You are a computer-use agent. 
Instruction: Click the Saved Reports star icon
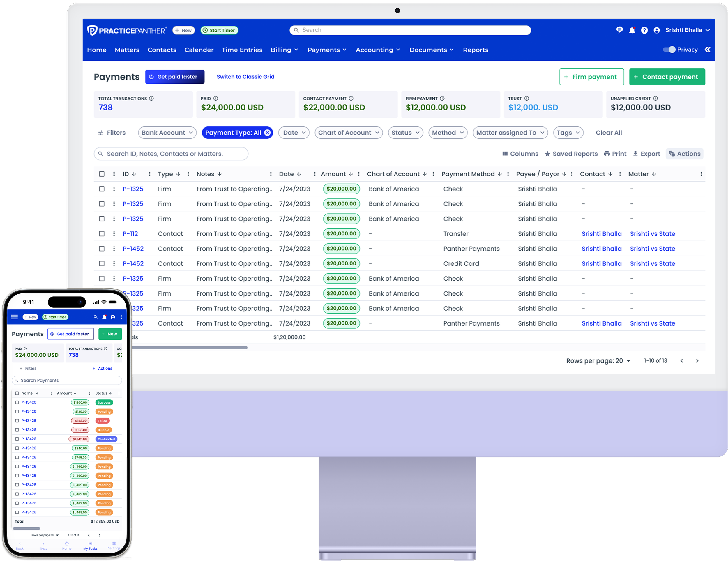coord(548,154)
